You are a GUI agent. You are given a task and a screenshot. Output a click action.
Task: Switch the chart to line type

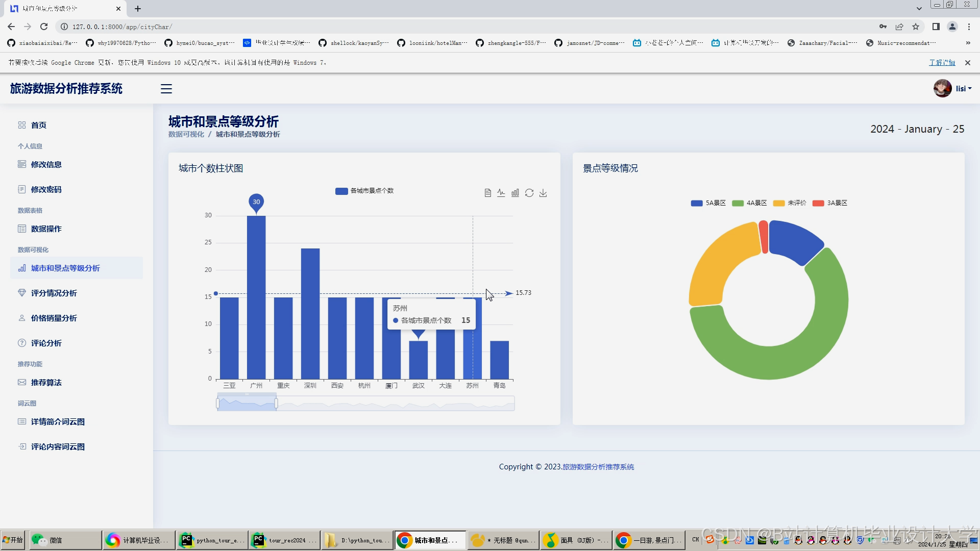tap(501, 193)
